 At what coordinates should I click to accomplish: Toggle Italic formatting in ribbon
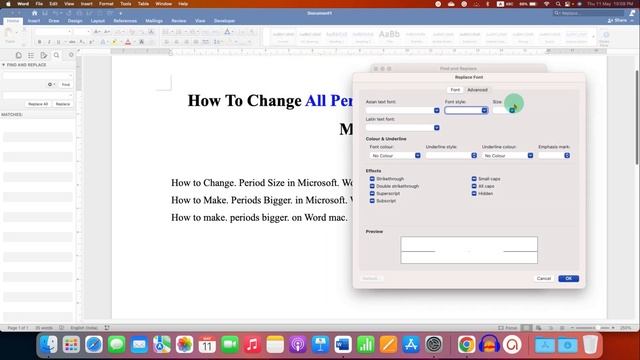pos(49,42)
